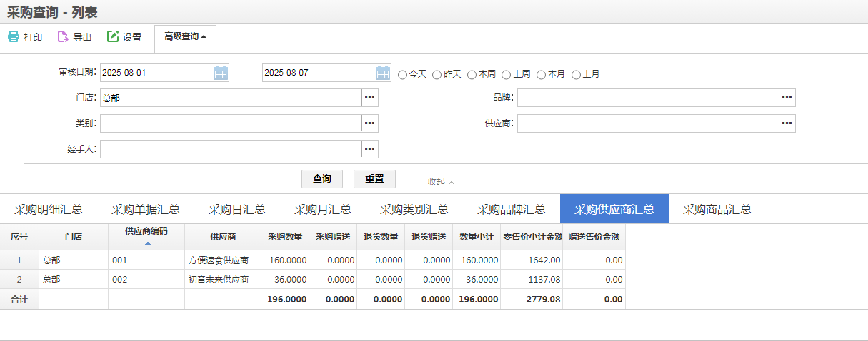Click the 合计 row label
This screenshot has height=341, width=868.
pos(19,300)
